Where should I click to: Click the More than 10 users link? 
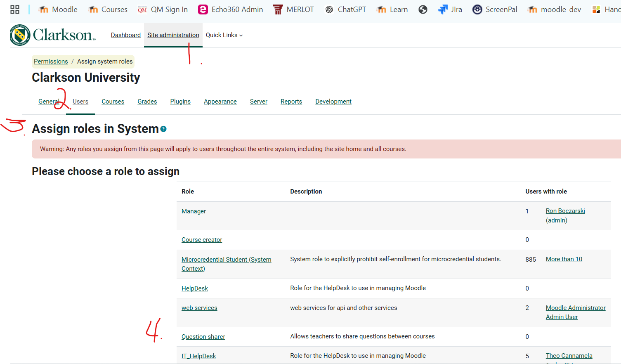[x=564, y=259]
